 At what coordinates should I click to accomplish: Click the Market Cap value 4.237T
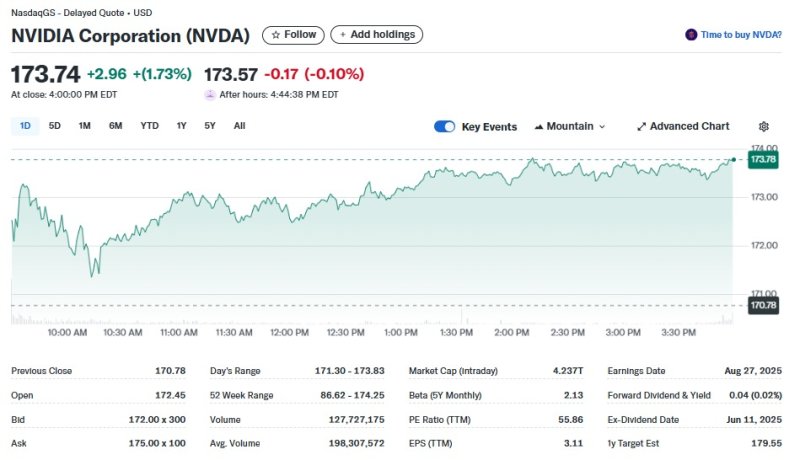(568, 371)
